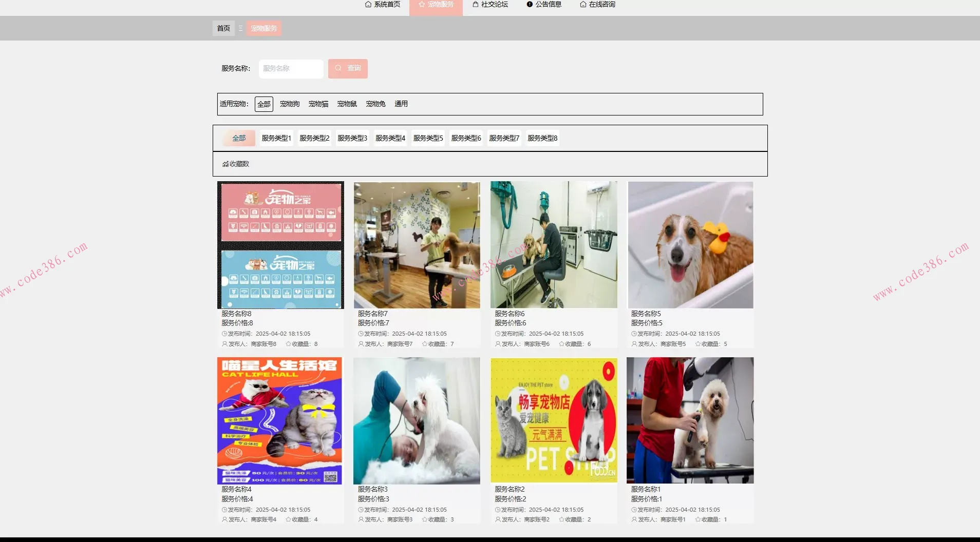Filter by 宠物鼠 pet type

click(347, 104)
